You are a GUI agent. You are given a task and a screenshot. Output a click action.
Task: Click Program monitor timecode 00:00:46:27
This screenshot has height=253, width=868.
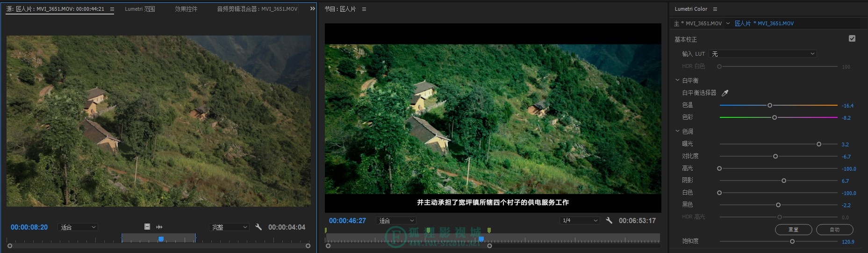pos(347,221)
